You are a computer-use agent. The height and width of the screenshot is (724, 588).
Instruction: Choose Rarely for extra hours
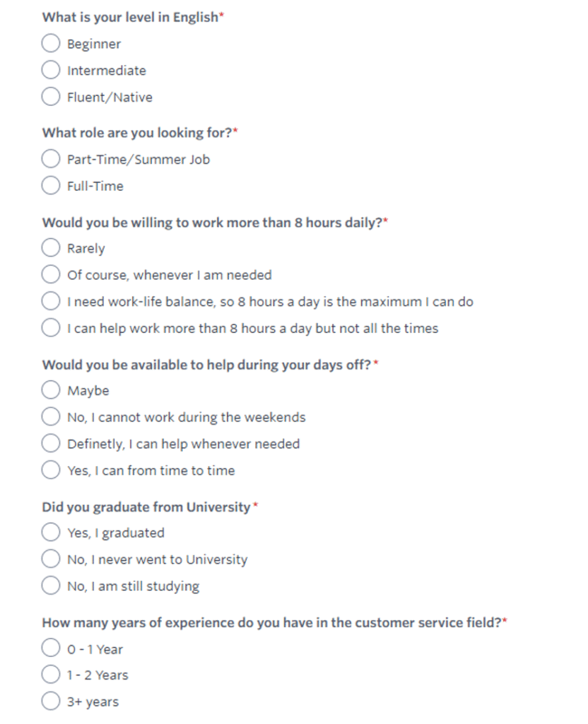pos(51,247)
